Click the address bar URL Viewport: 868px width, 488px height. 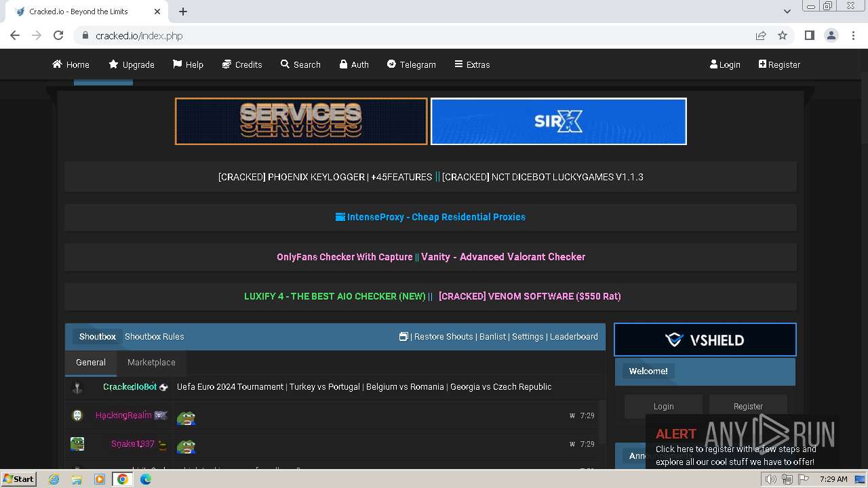(139, 36)
